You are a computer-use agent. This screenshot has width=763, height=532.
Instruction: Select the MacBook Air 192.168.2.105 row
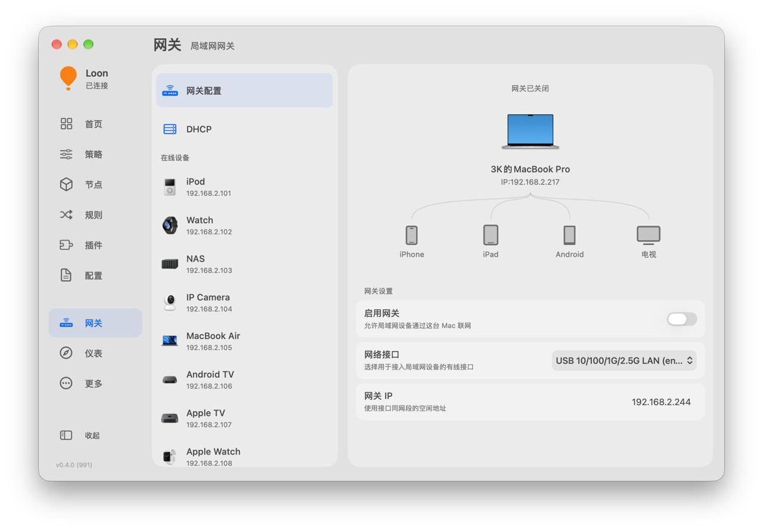[244, 341]
